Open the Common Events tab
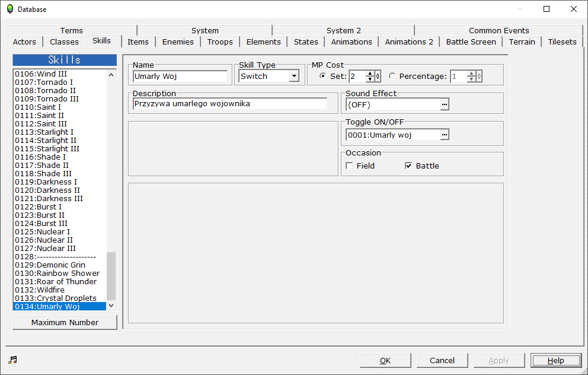 click(x=498, y=30)
